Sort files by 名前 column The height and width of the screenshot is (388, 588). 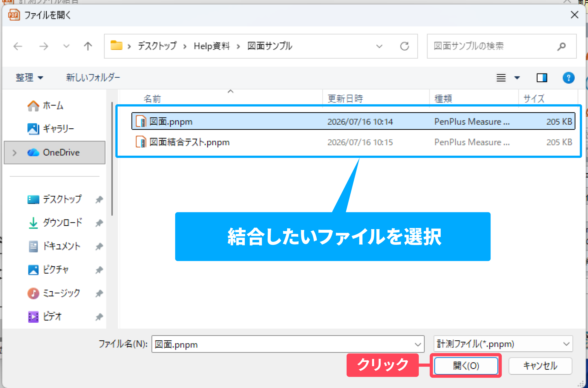point(152,99)
